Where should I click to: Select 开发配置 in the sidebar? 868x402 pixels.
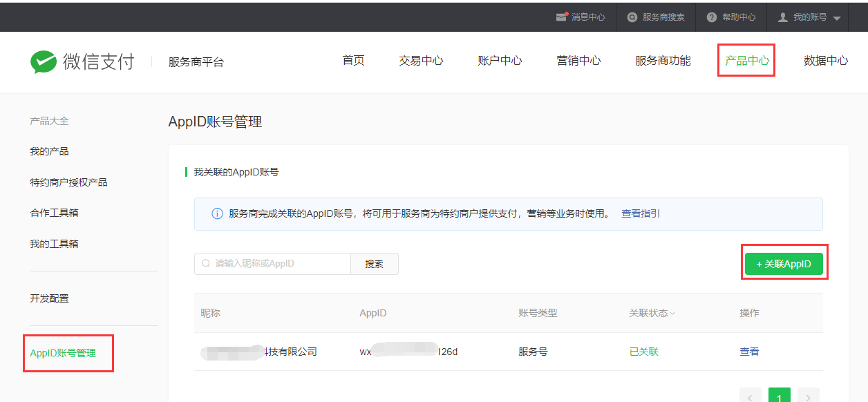pyautogui.click(x=49, y=298)
